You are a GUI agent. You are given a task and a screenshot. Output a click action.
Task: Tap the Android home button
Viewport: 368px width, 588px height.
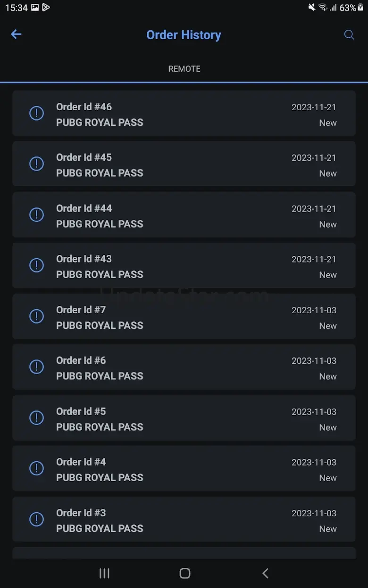pyautogui.click(x=185, y=573)
